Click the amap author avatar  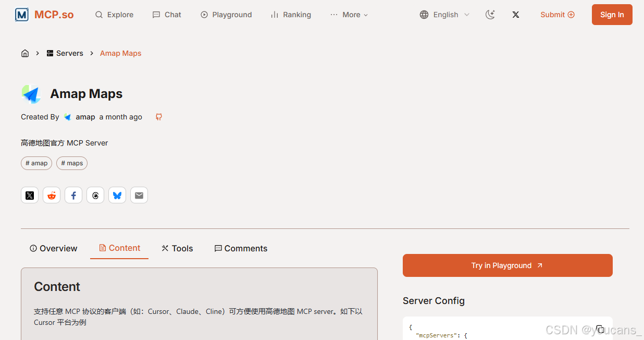(68, 117)
